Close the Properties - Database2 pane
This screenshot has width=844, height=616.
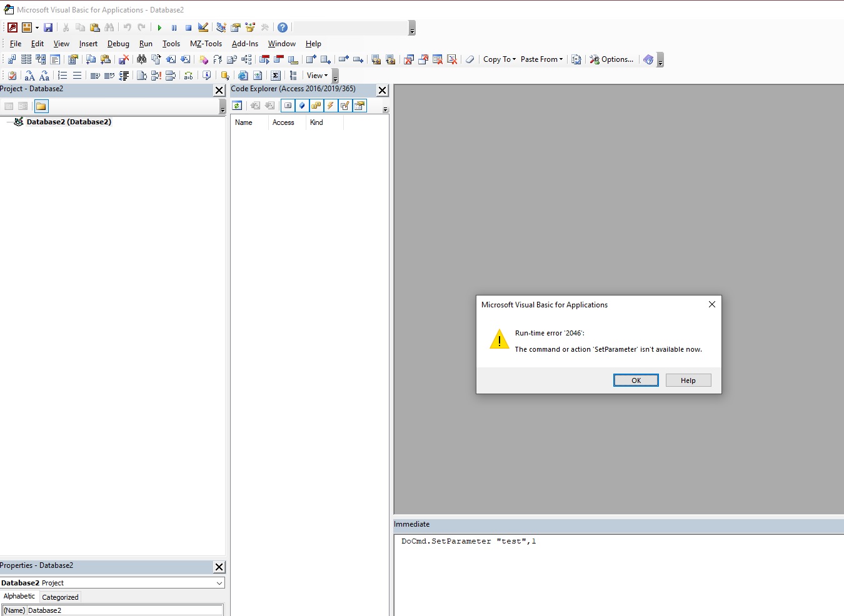(x=219, y=567)
